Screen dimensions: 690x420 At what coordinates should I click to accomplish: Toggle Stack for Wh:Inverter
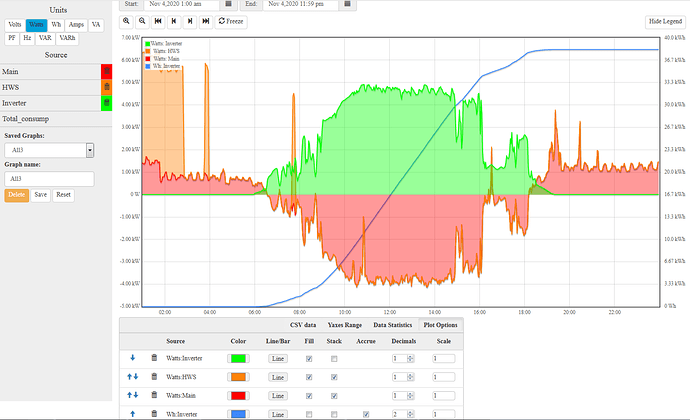[x=334, y=414]
